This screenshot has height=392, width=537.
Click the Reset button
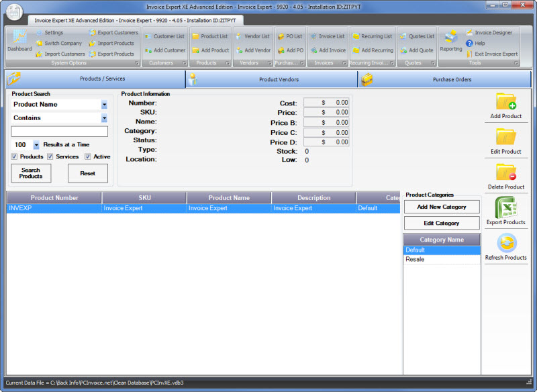(x=88, y=173)
